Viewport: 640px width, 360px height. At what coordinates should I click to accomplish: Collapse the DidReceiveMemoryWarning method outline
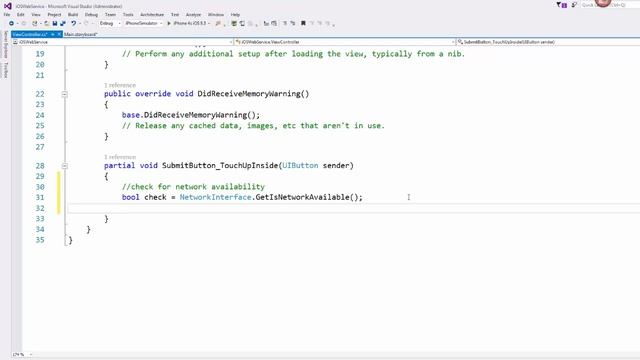(x=64, y=94)
